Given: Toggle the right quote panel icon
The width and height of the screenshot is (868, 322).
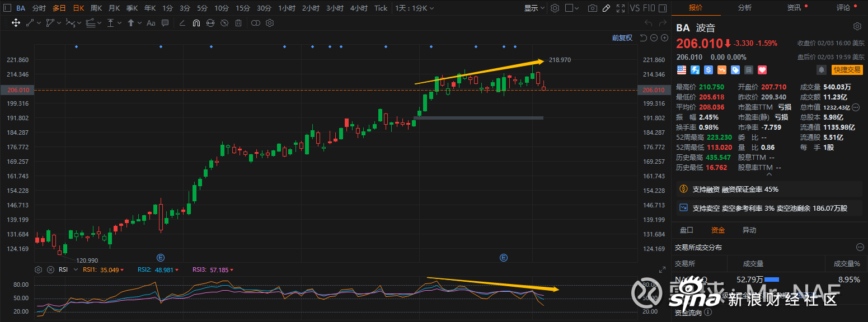Looking at the screenshot, I should click(663, 8).
